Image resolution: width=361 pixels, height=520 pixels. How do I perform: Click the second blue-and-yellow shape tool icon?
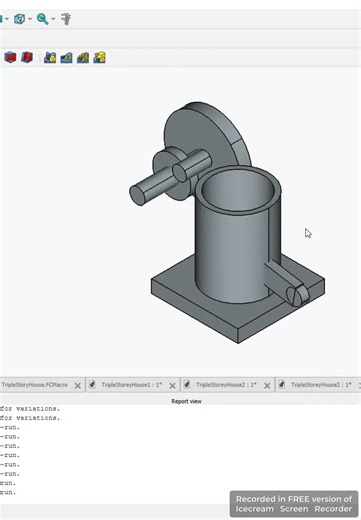[66, 57]
